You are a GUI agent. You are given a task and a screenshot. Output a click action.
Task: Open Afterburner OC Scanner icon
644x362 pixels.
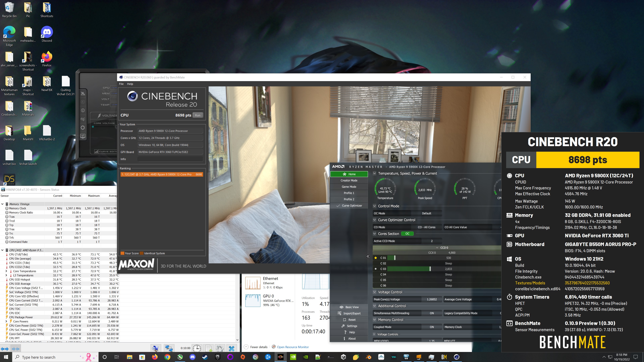coord(83,119)
